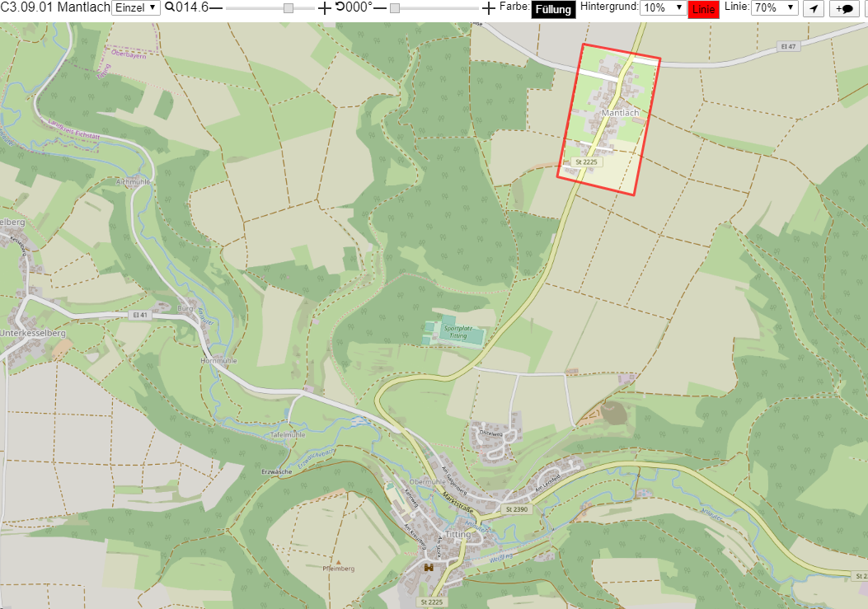
Task: Increase rotation with the plus icon
Action: pos(488,7)
